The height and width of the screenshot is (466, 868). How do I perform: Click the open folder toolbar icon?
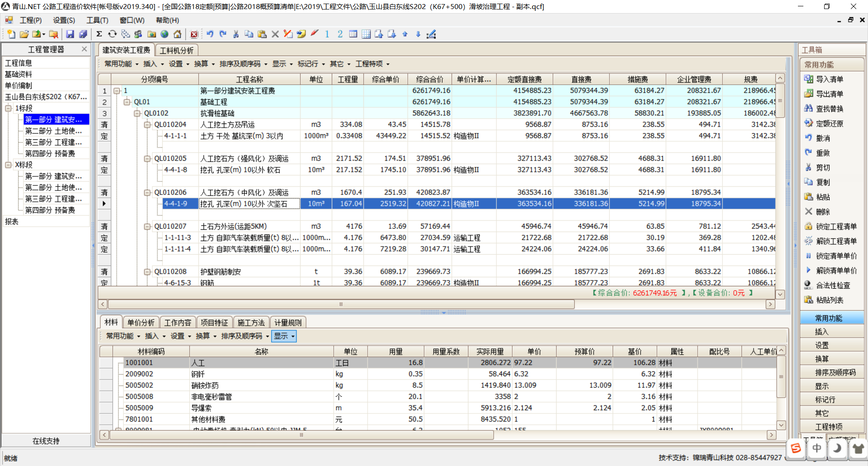(x=24, y=34)
